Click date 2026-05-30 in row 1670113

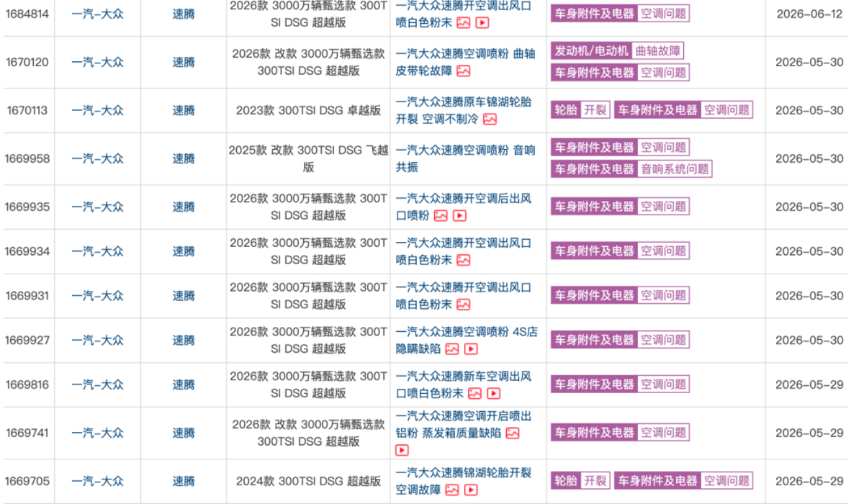coord(809,110)
